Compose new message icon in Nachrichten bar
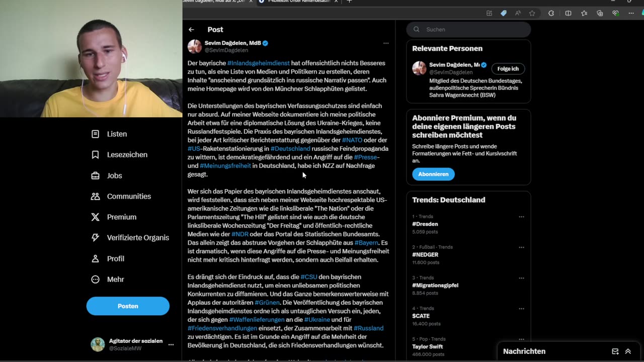The height and width of the screenshot is (362, 644). [x=615, y=351]
